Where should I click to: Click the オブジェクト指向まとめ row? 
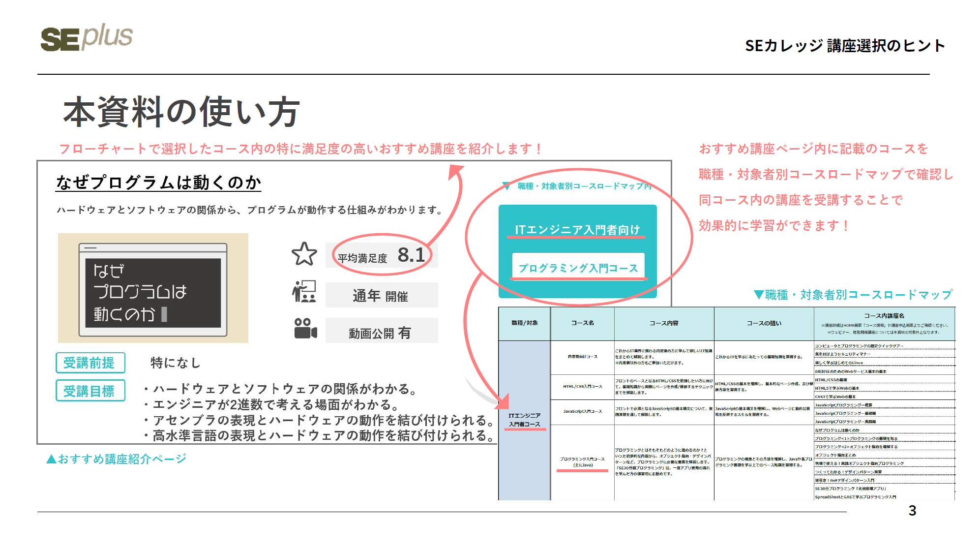(x=885, y=455)
